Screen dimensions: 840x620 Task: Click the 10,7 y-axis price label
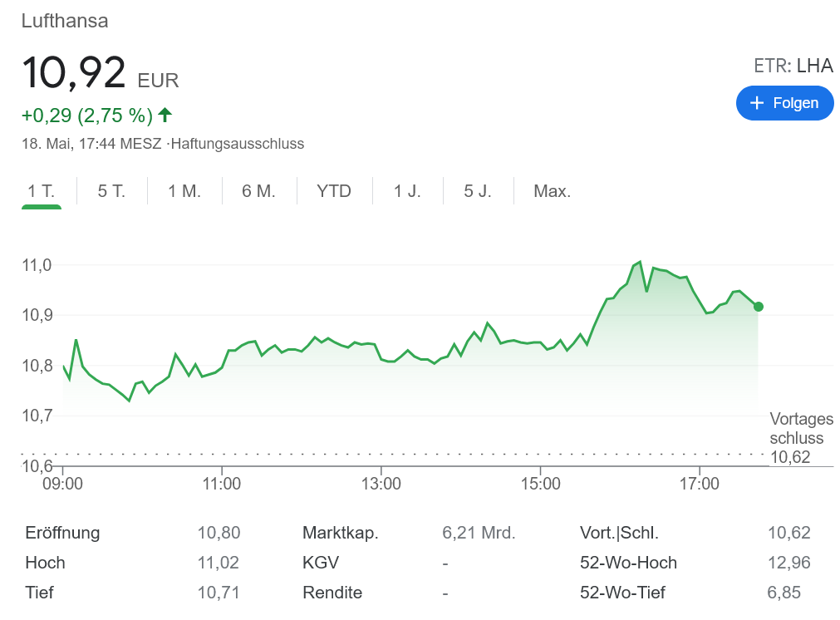pyautogui.click(x=37, y=416)
